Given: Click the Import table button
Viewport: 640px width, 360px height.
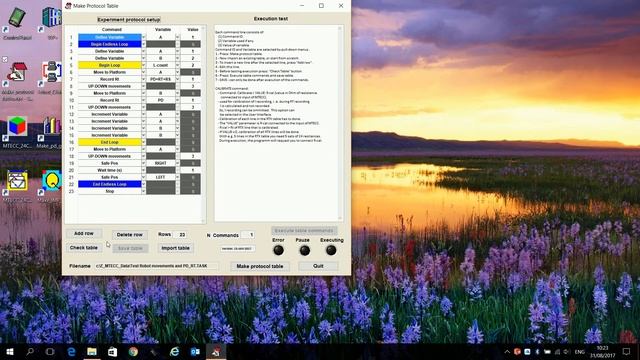Looking at the screenshot, I should [x=176, y=248].
